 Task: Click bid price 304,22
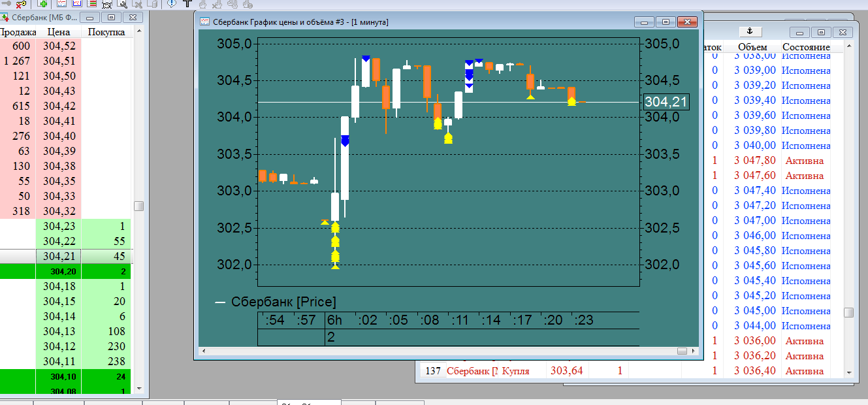point(59,241)
